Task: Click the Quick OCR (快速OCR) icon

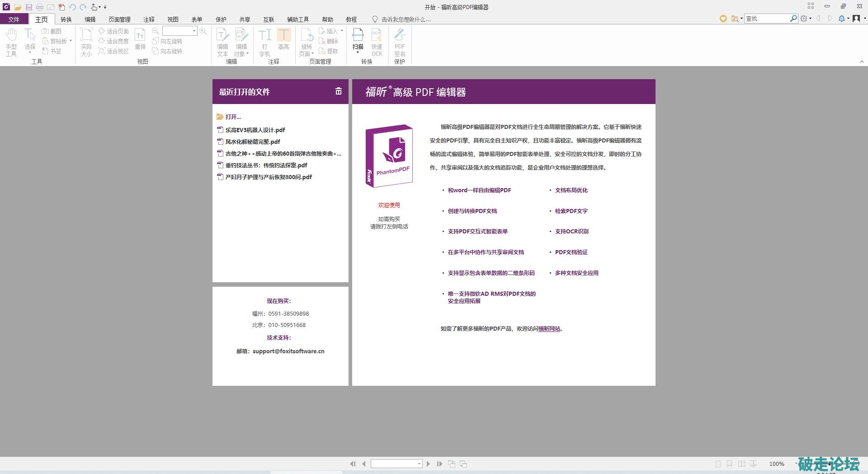Action: pyautogui.click(x=377, y=42)
